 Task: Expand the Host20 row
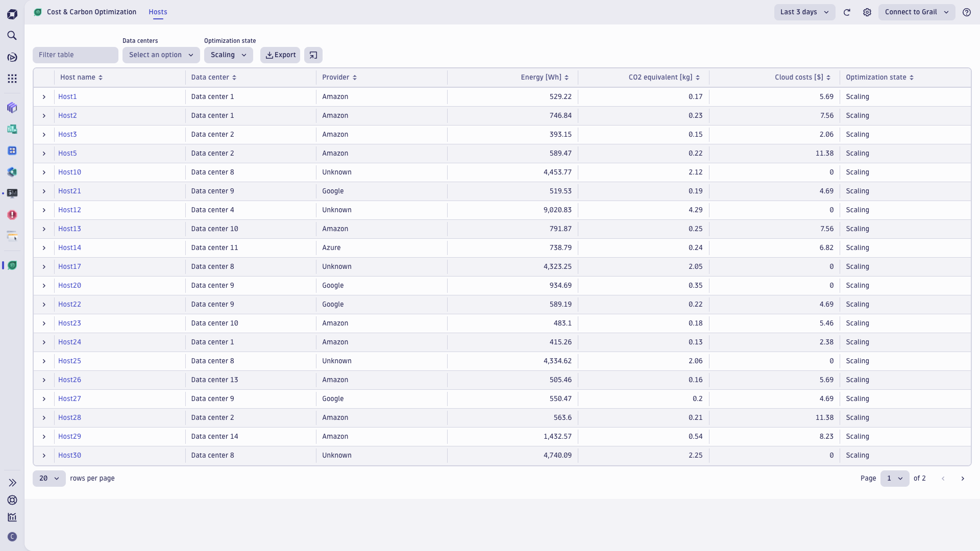(x=44, y=286)
